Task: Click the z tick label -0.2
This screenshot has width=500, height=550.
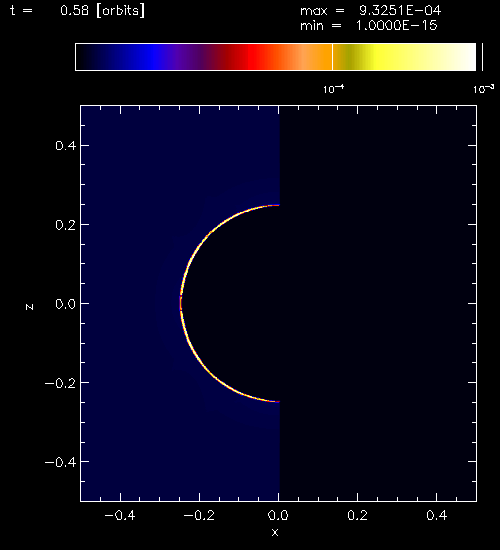Action: pos(60,383)
